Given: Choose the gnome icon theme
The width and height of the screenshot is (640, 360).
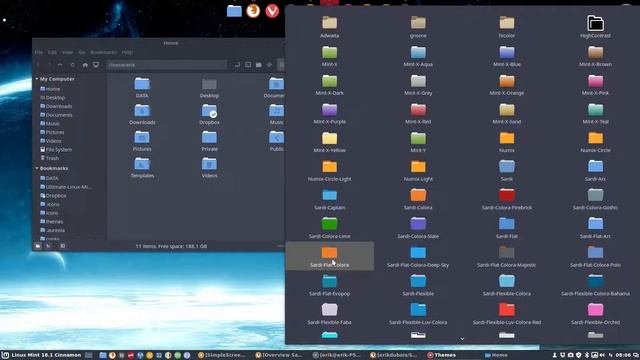Looking at the screenshot, I should point(418,27).
